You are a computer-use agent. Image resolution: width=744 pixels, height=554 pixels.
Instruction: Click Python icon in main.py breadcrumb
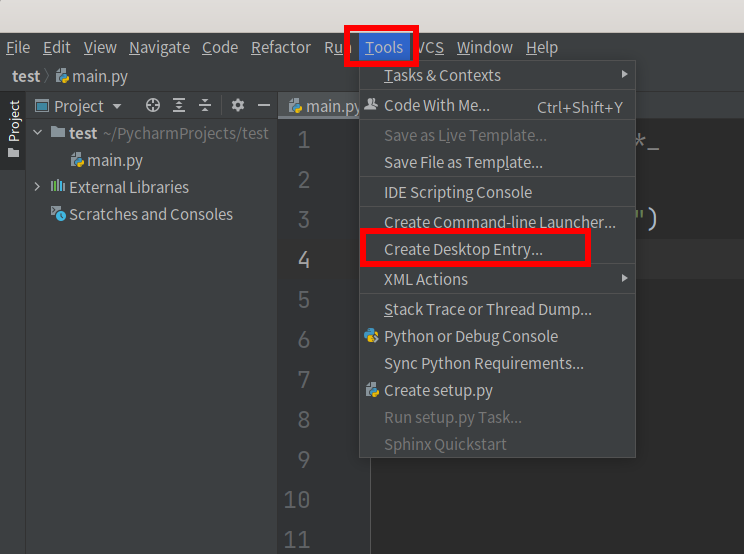pos(62,76)
